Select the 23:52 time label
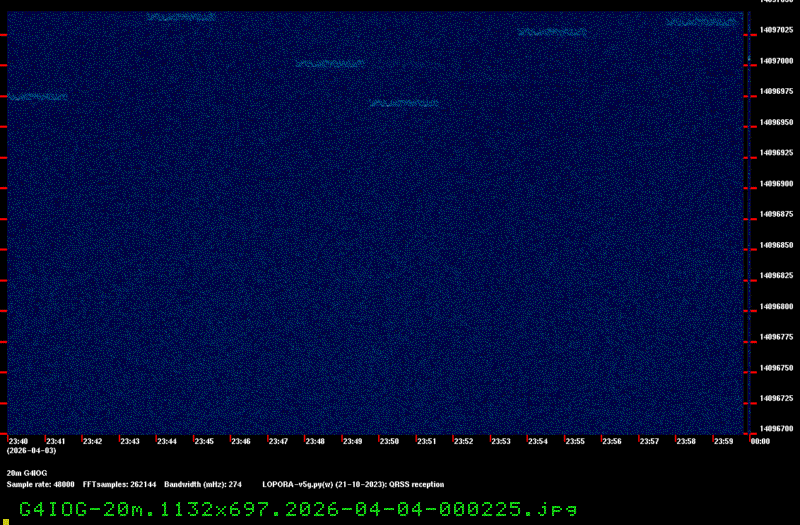Screen dimensions: 800x525 pyautogui.click(x=463, y=441)
